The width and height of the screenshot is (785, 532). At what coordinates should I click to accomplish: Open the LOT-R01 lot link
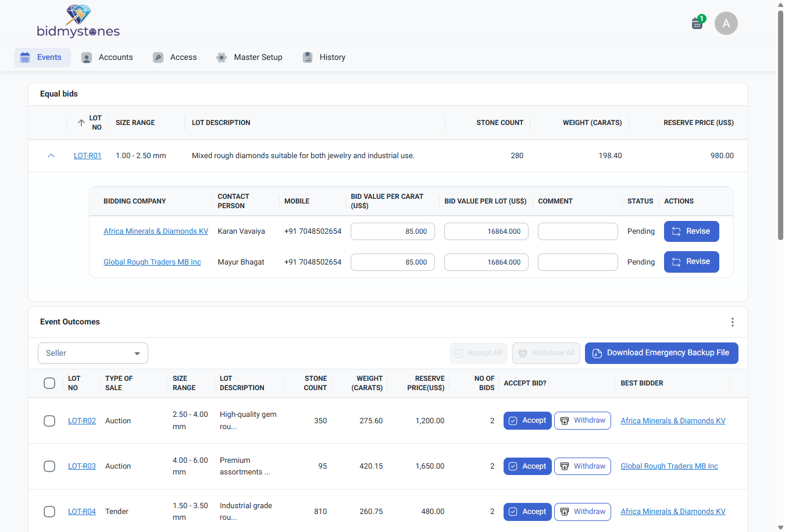coord(88,156)
